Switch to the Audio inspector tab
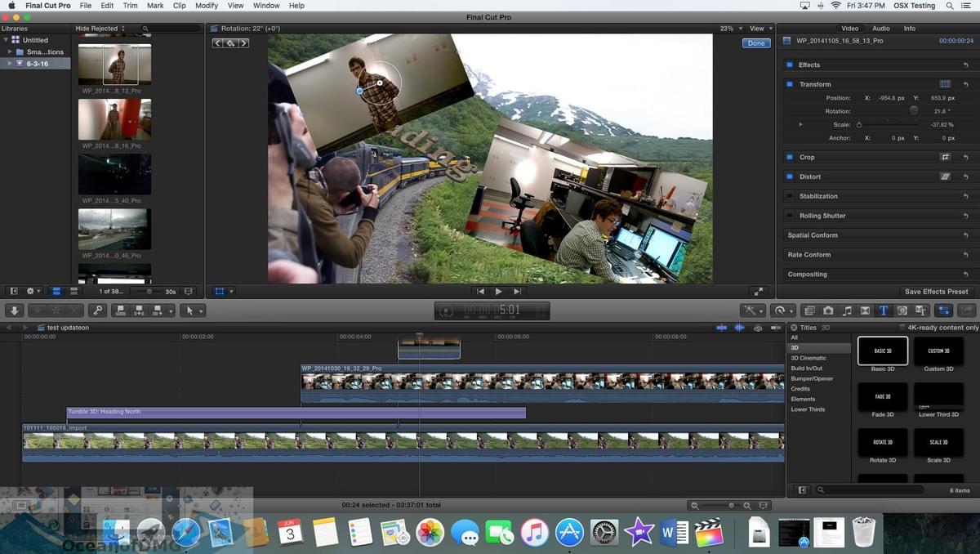 [x=880, y=29]
